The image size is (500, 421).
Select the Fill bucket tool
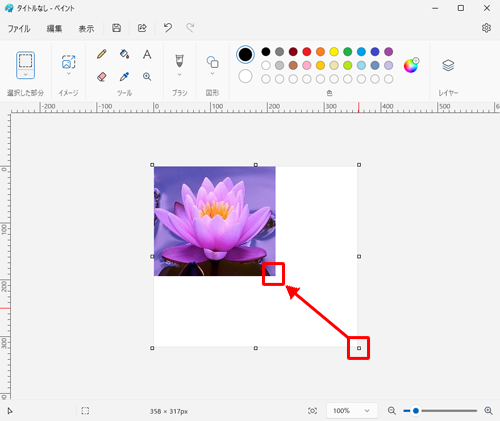(x=124, y=54)
